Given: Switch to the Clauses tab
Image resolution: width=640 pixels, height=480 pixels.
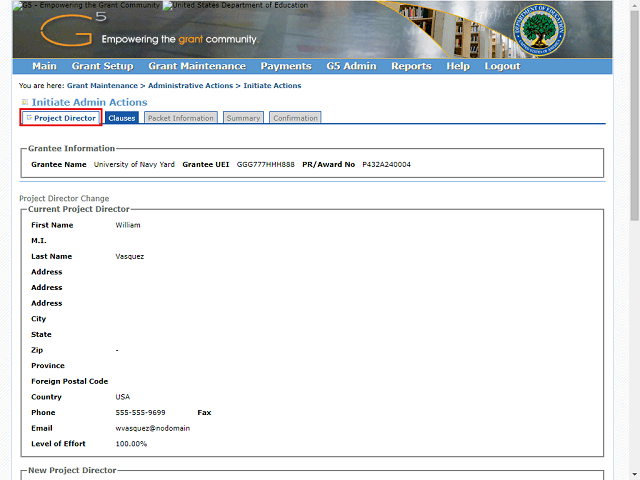Looking at the screenshot, I should point(122,118).
